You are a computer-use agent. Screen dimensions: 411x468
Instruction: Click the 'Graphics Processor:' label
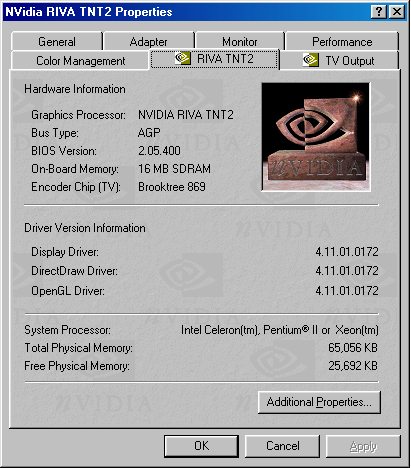pyautogui.click(x=78, y=115)
